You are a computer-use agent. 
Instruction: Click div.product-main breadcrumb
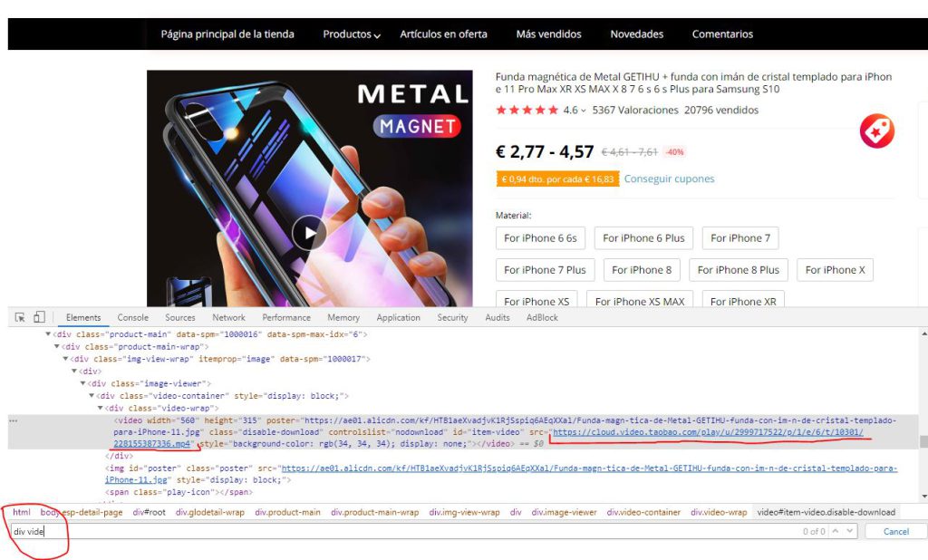(x=287, y=512)
